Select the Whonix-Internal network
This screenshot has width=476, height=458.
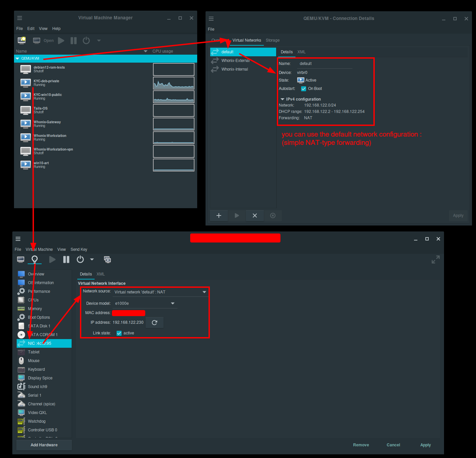(243, 69)
